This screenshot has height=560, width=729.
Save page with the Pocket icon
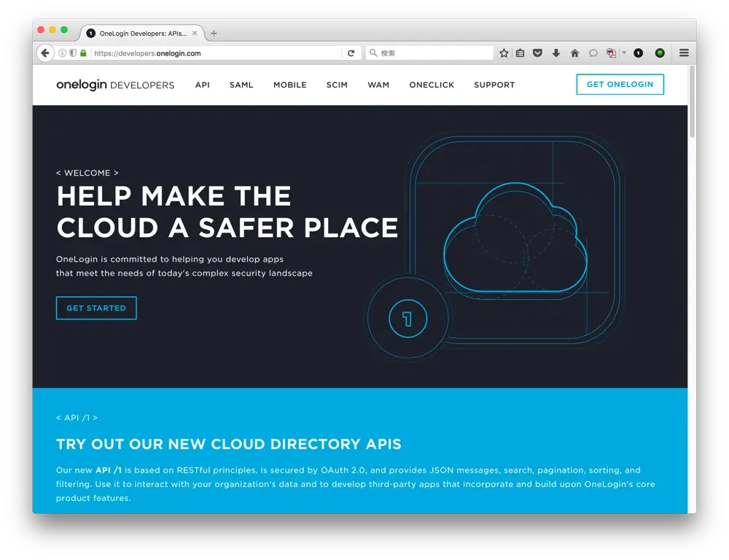pos(537,53)
